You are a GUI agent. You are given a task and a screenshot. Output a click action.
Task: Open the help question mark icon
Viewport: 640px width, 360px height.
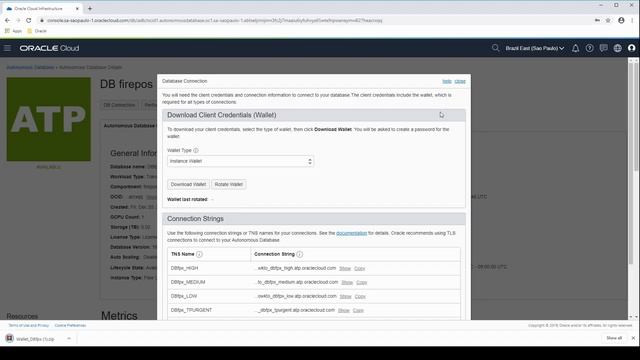tap(589, 48)
